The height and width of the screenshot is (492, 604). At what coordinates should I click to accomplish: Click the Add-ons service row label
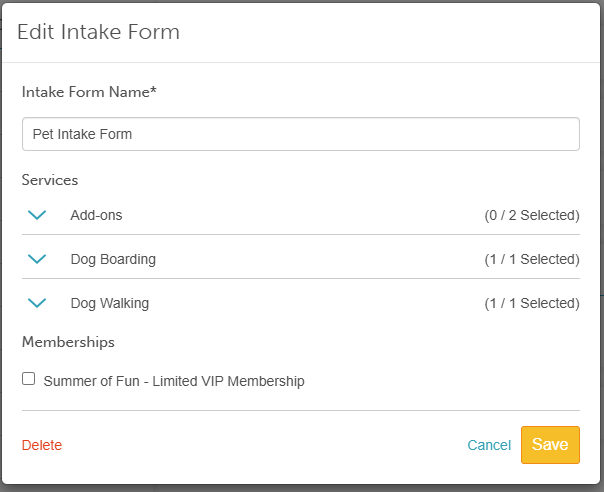tap(96, 215)
